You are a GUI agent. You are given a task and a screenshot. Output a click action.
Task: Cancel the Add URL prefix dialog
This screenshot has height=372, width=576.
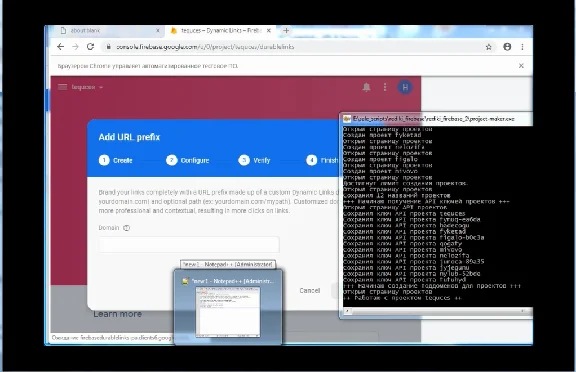pyautogui.click(x=310, y=290)
